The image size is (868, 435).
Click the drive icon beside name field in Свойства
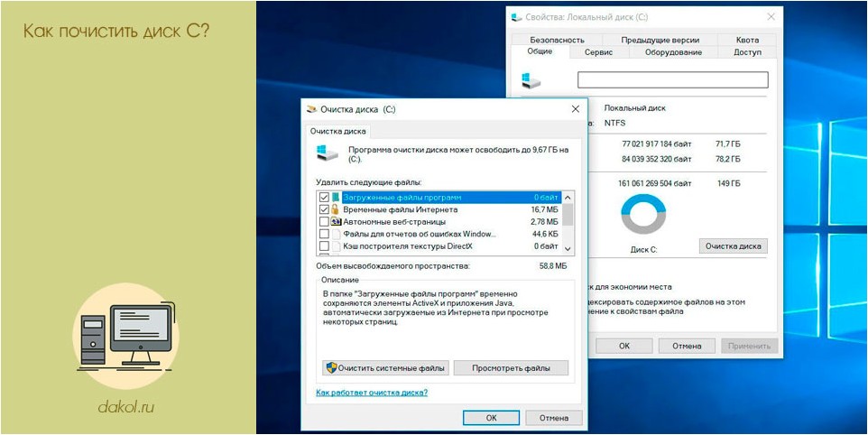(x=531, y=79)
